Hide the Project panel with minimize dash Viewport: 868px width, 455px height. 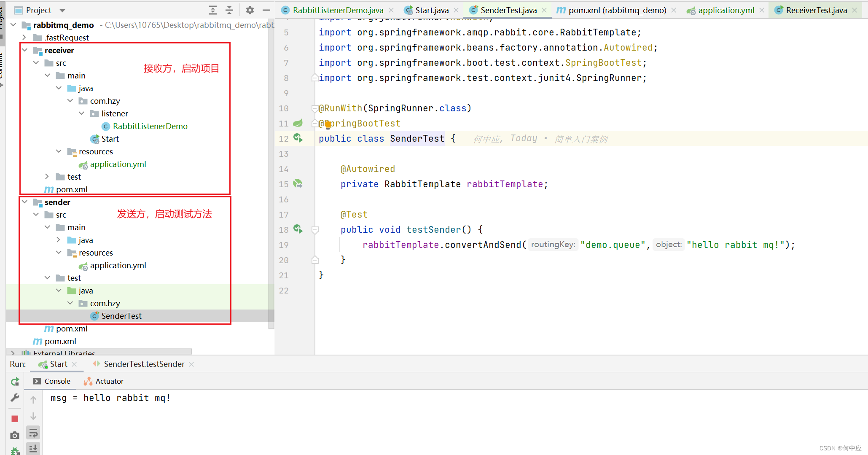(266, 10)
